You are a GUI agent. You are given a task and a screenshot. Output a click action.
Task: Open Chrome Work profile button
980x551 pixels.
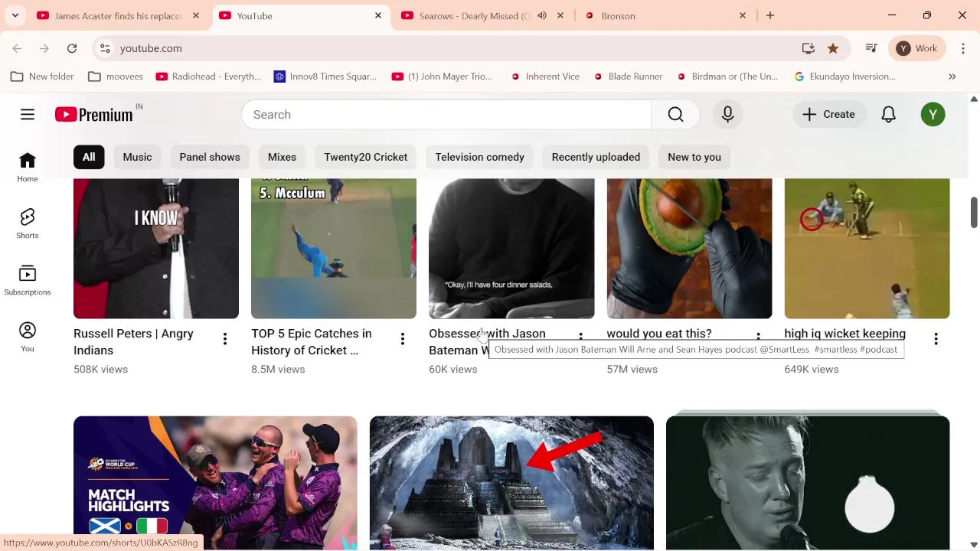pos(917,48)
